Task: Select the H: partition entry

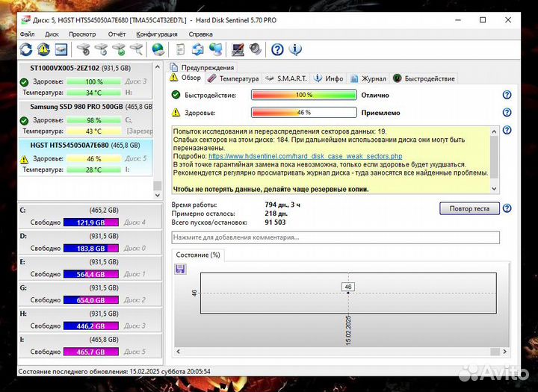Action: coord(90,320)
